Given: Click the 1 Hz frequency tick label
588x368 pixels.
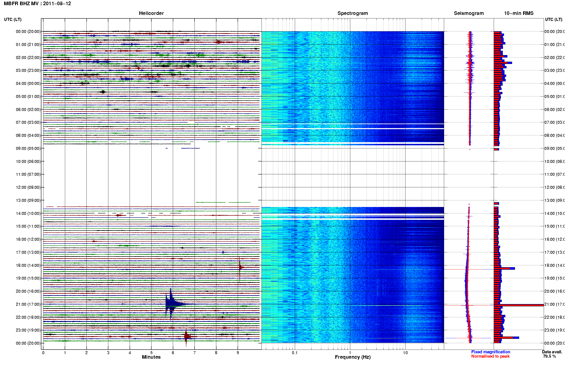Looking at the screenshot, I should (x=350, y=353).
